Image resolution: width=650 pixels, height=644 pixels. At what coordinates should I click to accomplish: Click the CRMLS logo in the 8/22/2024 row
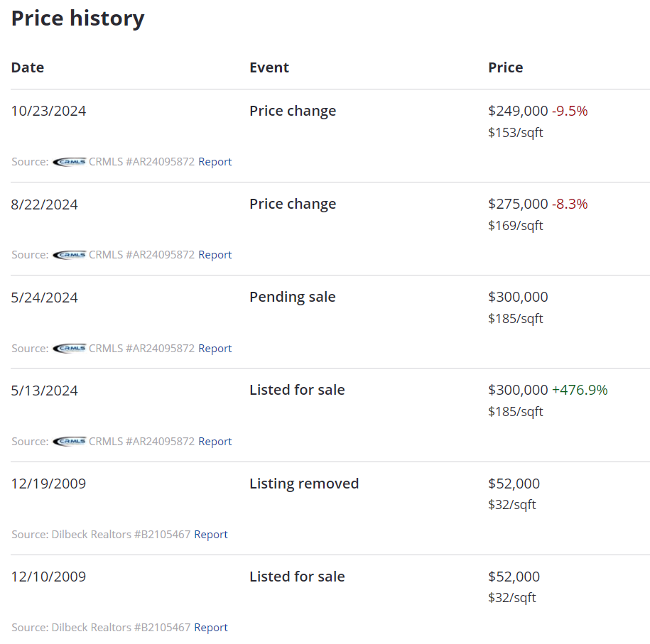[69, 255]
